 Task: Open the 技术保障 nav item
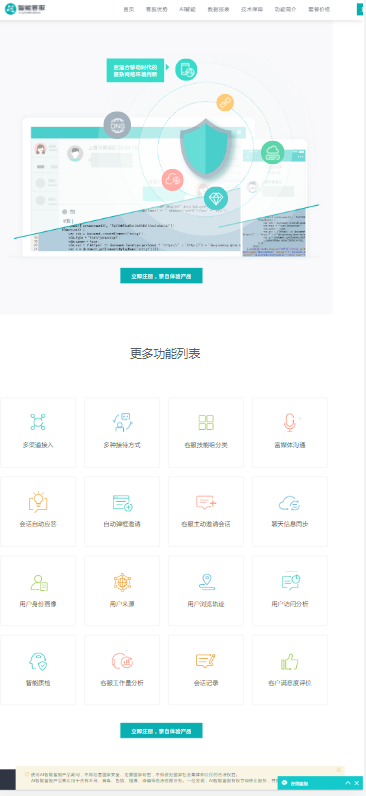[x=252, y=10]
